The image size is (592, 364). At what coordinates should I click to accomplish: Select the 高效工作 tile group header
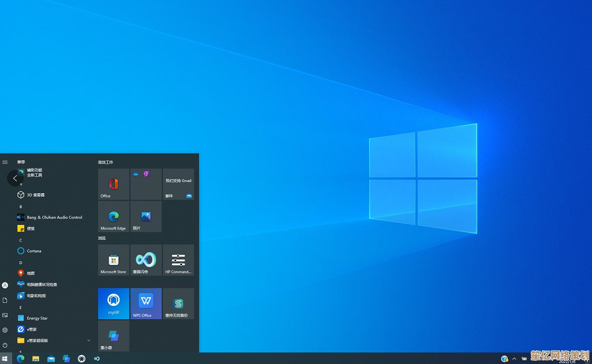(x=106, y=162)
